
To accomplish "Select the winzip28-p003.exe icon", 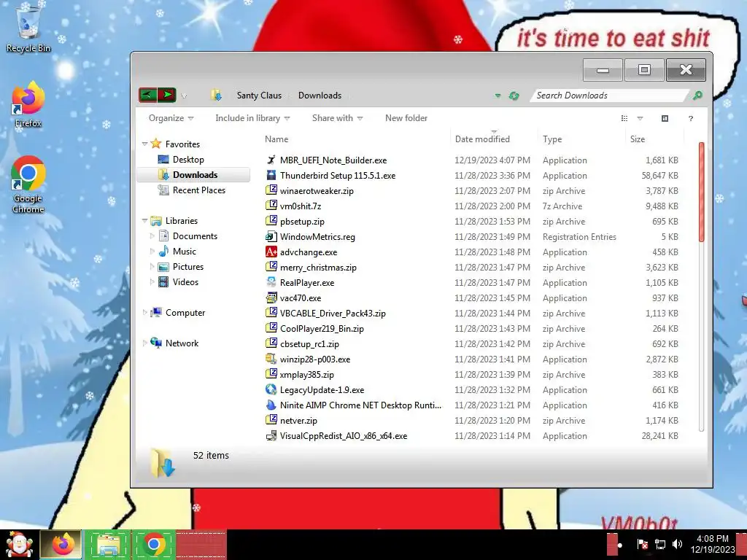I will pos(271,359).
